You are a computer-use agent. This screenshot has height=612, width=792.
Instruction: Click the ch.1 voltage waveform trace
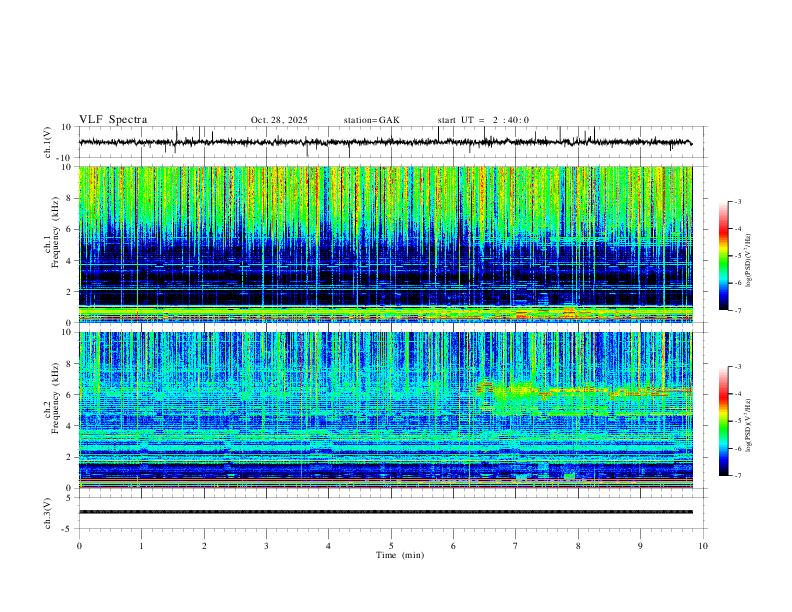[385, 142]
